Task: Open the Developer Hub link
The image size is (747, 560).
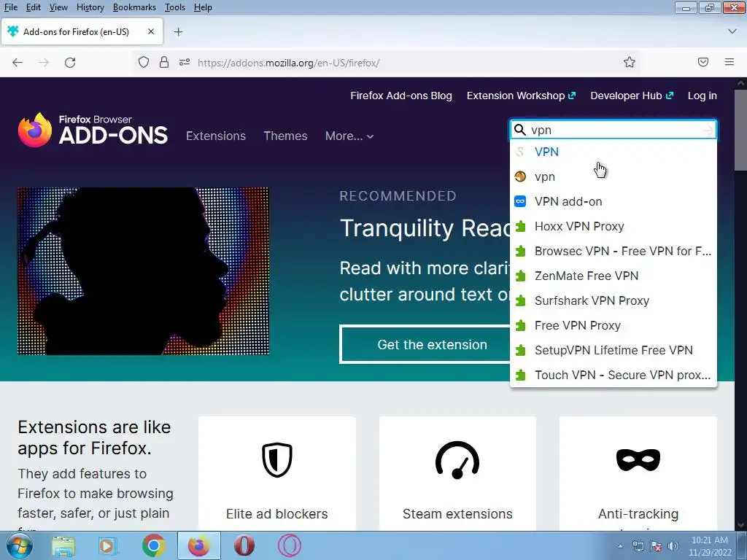Action: pos(632,96)
